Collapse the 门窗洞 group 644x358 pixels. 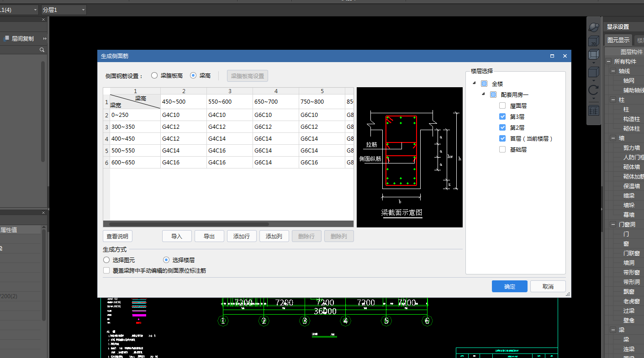(x=613, y=225)
